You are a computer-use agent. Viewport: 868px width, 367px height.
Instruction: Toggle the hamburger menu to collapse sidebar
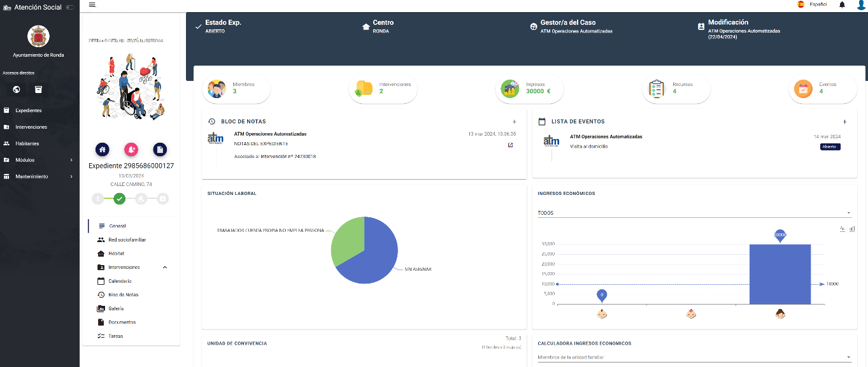[92, 4]
